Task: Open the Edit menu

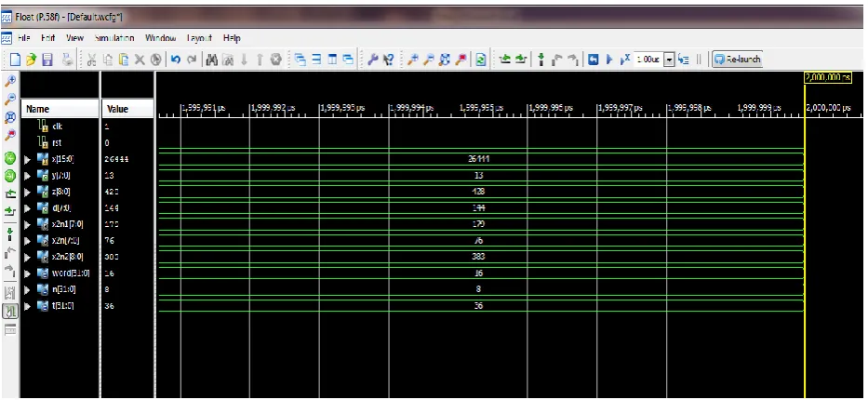Action: pyautogui.click(x=48, y=38)
